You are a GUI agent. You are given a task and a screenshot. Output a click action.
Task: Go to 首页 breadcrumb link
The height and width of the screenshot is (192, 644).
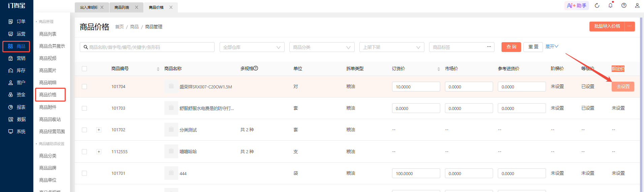point(119,27)
